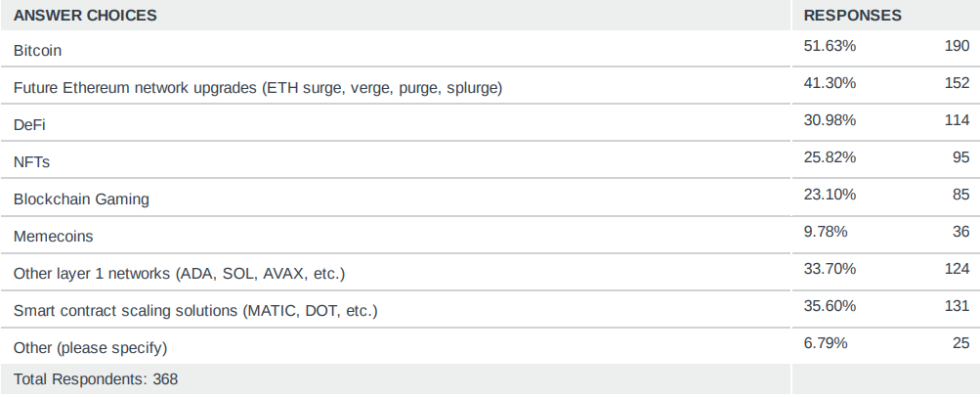The width and height of the screenshot is (980, 397).
Task: Click the NFTs row label
Action: coord(31,162)
